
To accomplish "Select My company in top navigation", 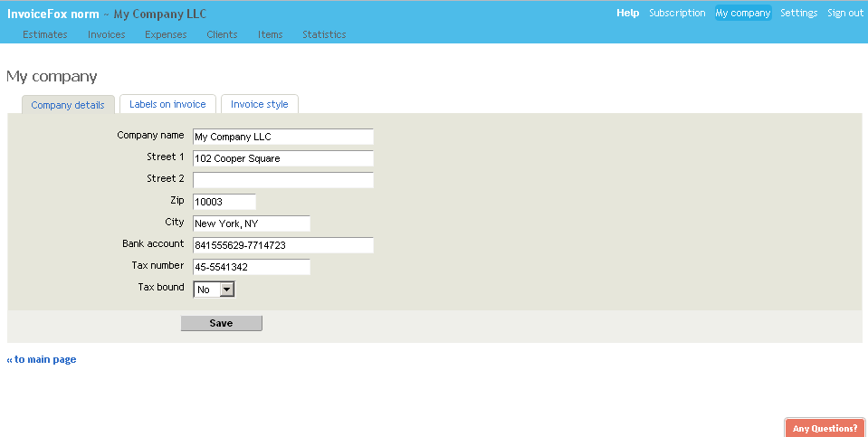I will [743, 13].
